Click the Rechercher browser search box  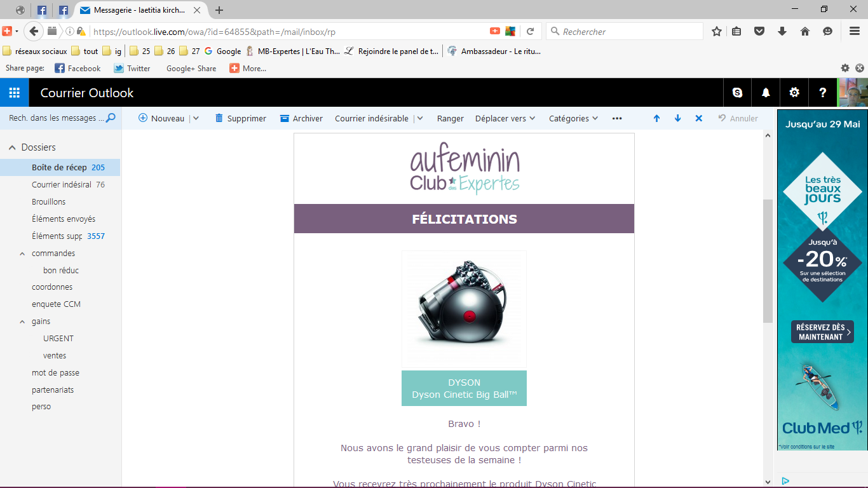(625, 31)
